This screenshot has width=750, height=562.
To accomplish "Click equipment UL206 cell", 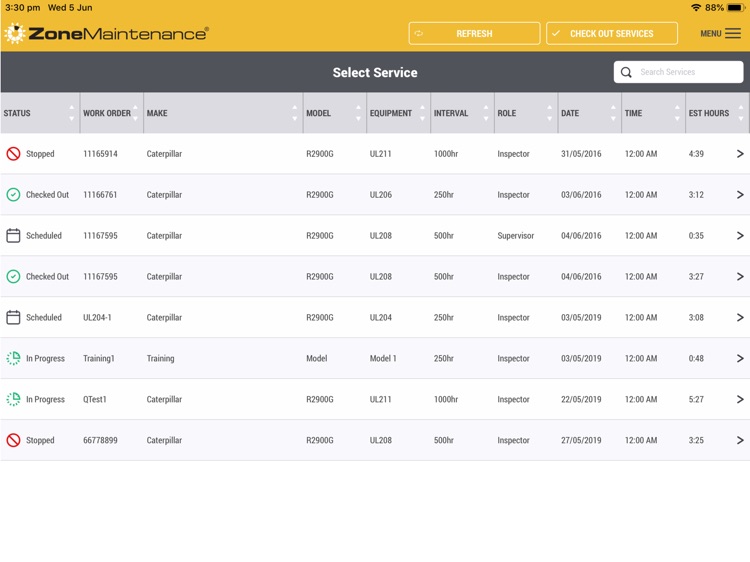I will tap(381, 195).
